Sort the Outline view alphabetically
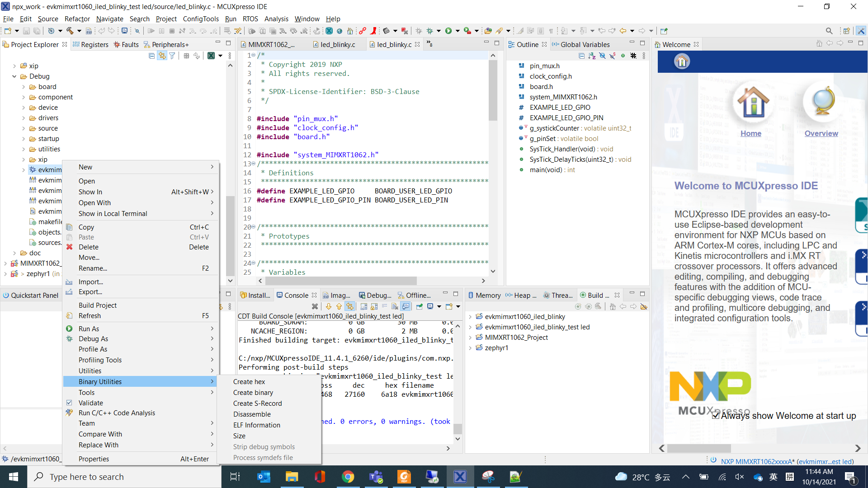868x488 pixels. pos(592,56)
